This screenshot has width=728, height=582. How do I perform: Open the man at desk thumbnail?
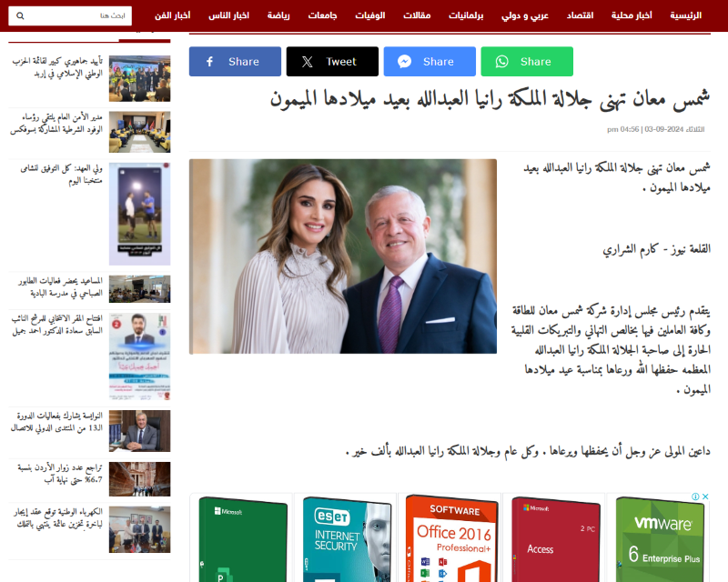point(140,431)
